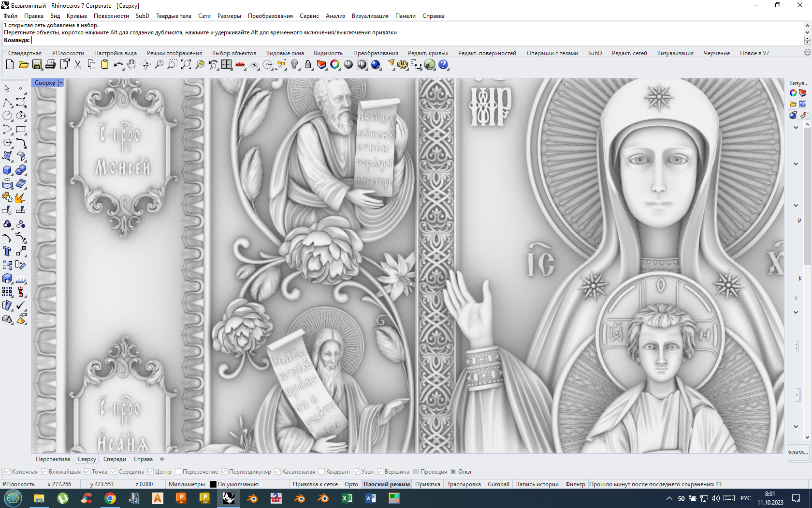Screen dimensions: 812x508
Task: Open the Визуализация menu in the menu bar
Action: click(x=370, y=16)
